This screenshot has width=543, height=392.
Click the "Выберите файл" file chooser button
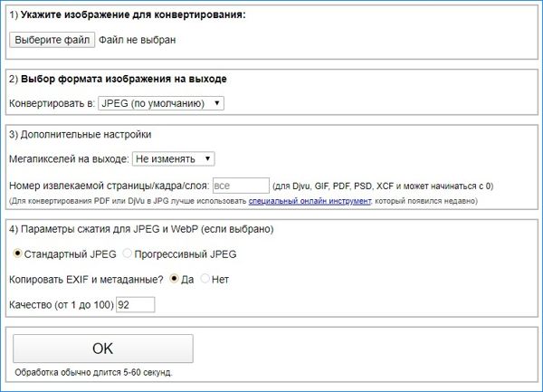(52, 40)
